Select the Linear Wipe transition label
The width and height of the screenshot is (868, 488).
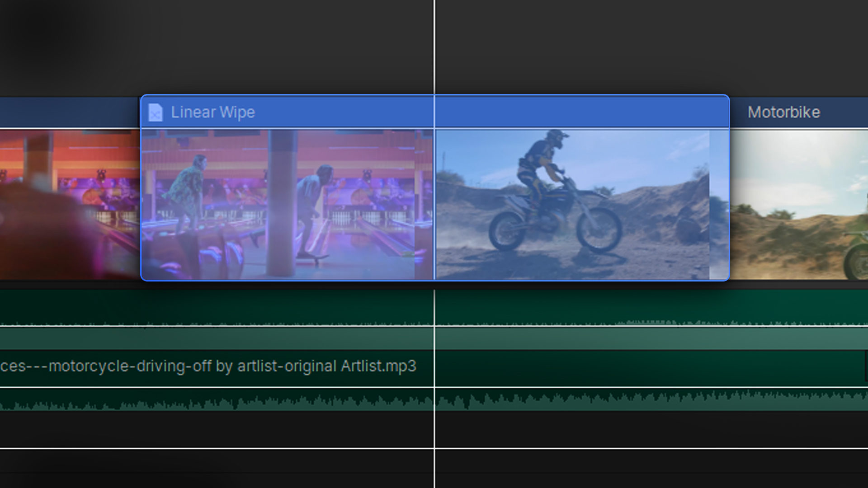[212, 112]
